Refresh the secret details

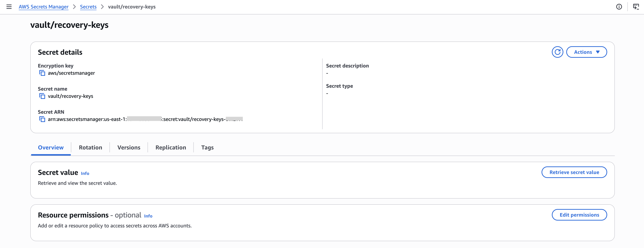click(557, 52)
